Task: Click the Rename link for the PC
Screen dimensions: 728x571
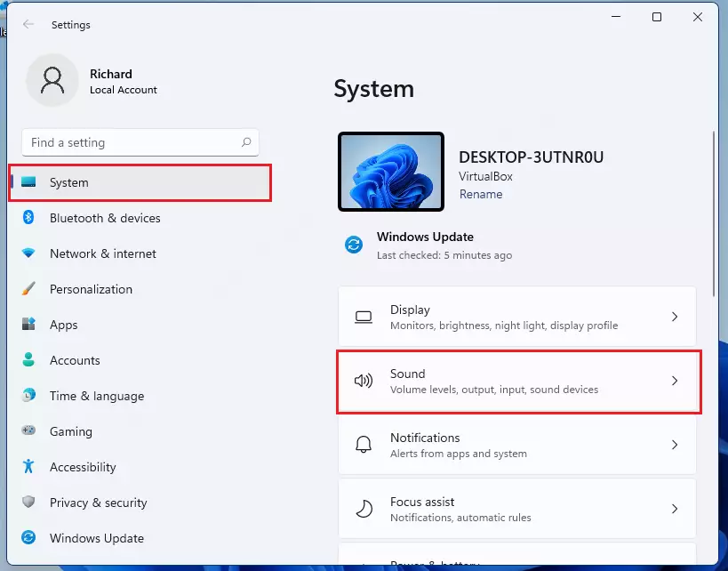Action: tap(481, 194)
